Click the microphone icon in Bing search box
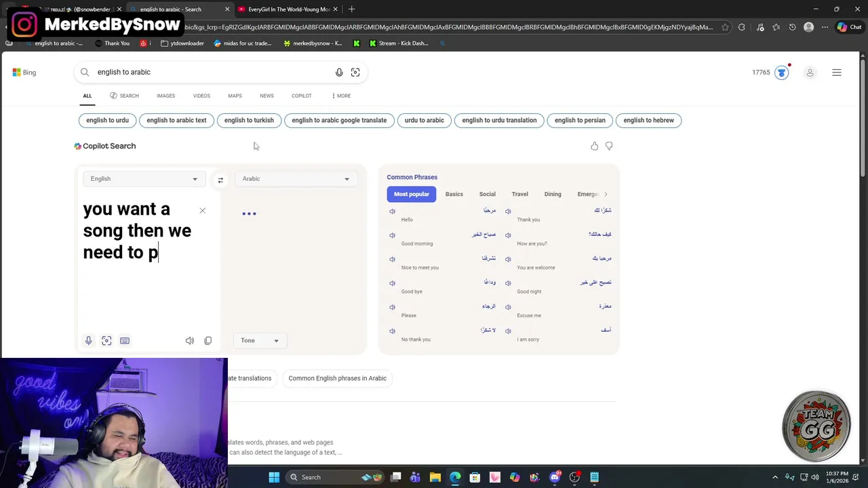The image size is (868, 488). point(339,73)
